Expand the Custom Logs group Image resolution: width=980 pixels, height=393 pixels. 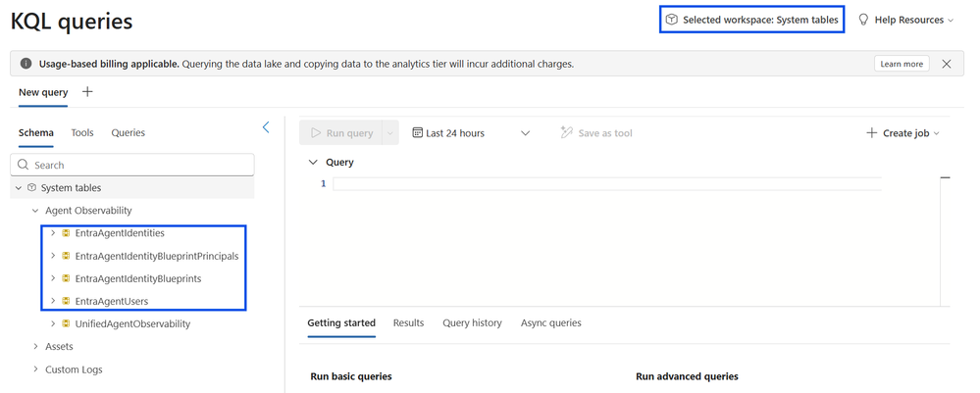coord(35,369)
